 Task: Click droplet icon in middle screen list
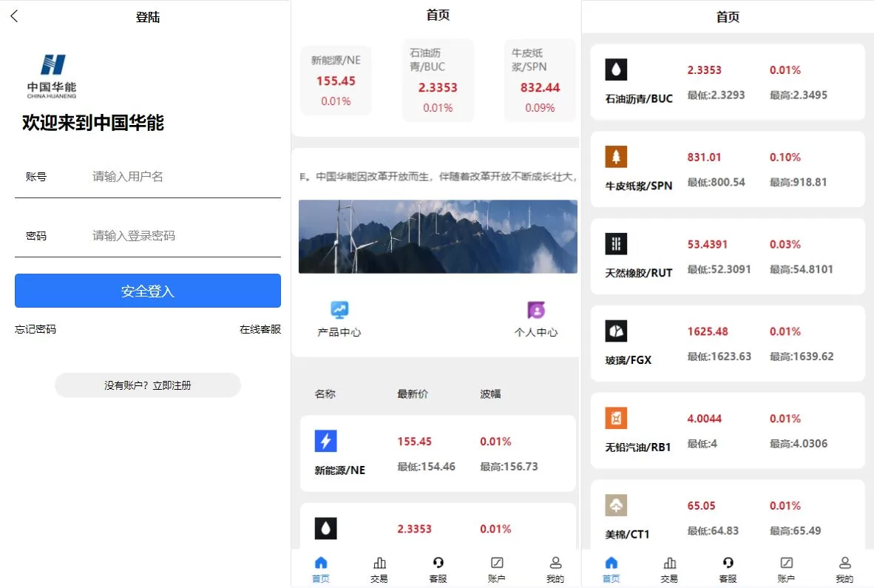click(325, 528)
